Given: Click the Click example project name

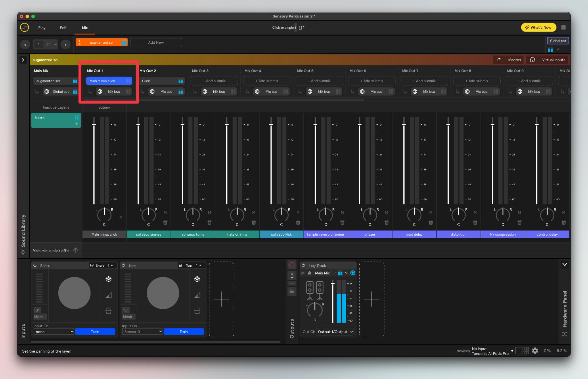Looking at the screenshot, I should point(283,28).
